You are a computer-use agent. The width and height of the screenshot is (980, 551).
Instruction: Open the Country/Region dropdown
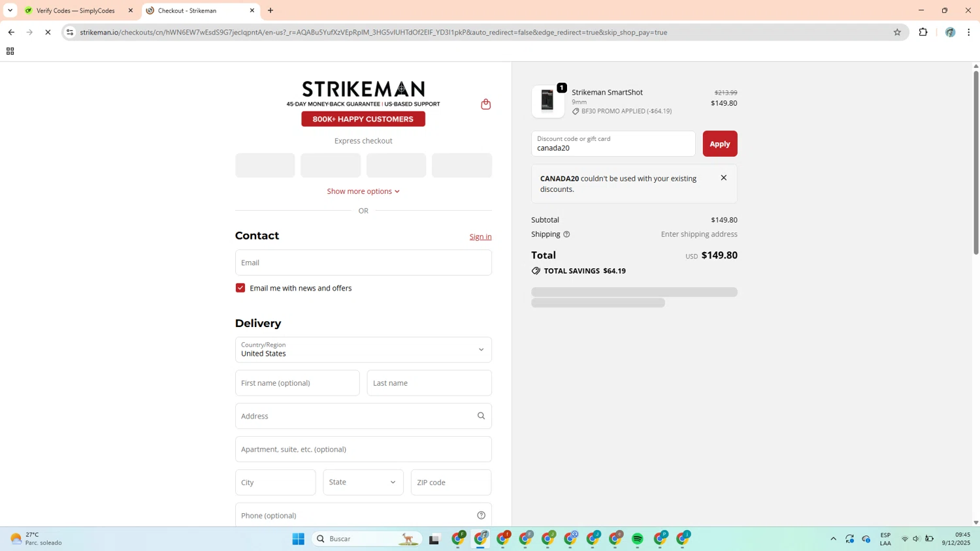click(x=363, y=350)
